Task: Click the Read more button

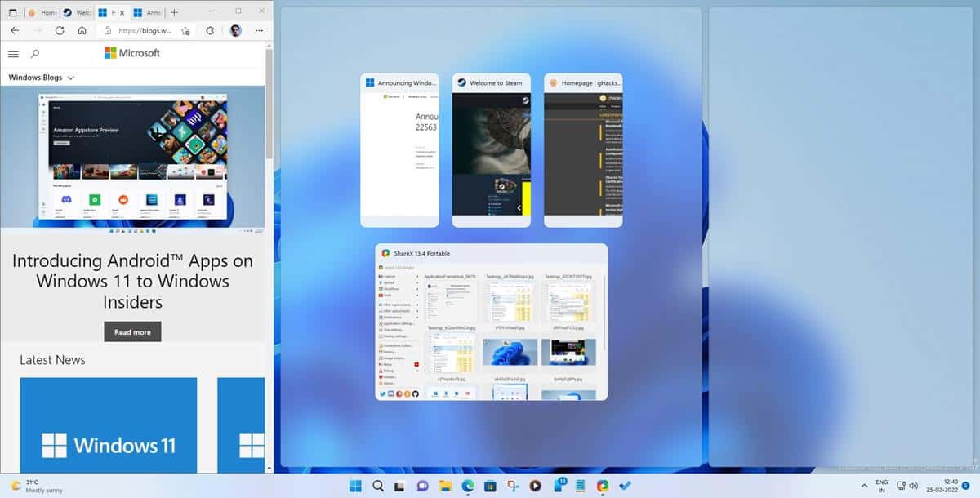Action: pos(132,332)
